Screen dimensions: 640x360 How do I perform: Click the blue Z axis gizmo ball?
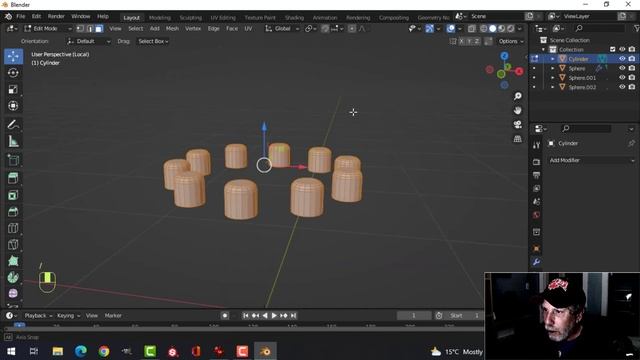[504, 56]
